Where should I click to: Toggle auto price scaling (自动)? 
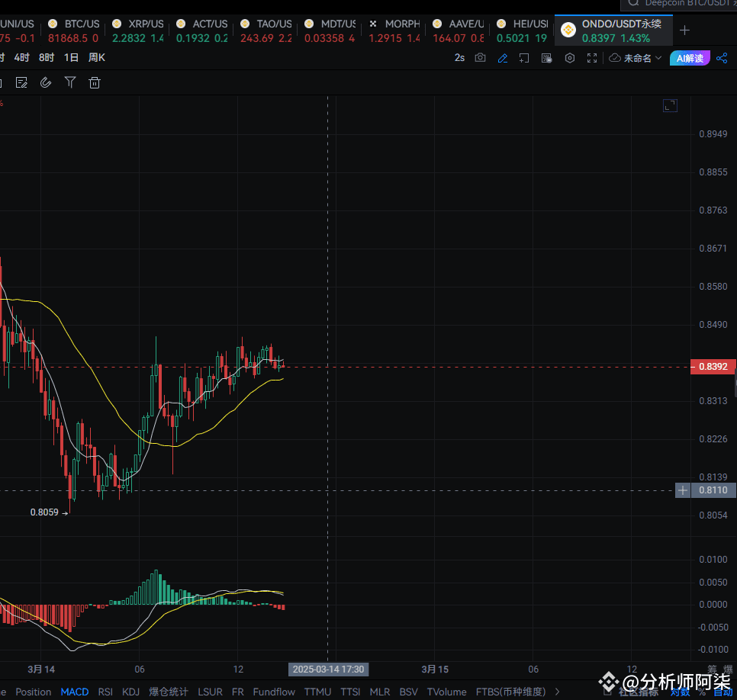point(723,692)
